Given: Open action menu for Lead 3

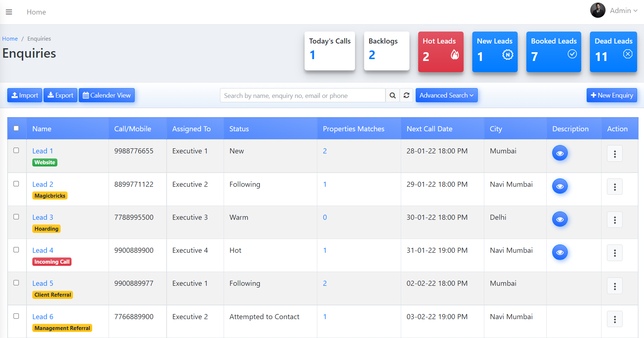Looking at the screenshot, I should coord(615,220).
